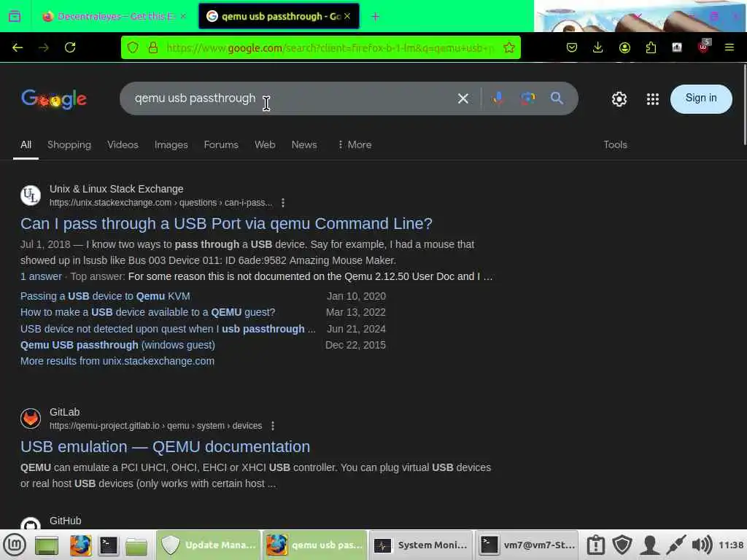Open 'USB device not detected upon guest' link
The height and width of the screenshot is (560, 747).
168,329
